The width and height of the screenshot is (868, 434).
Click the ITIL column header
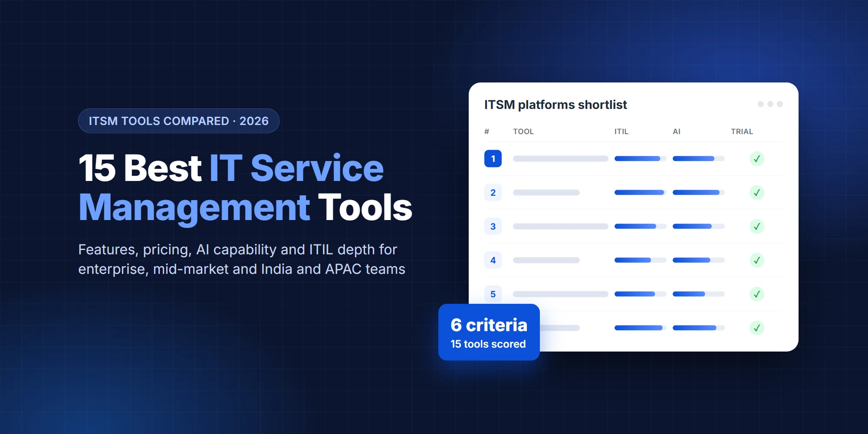(621, 132)
